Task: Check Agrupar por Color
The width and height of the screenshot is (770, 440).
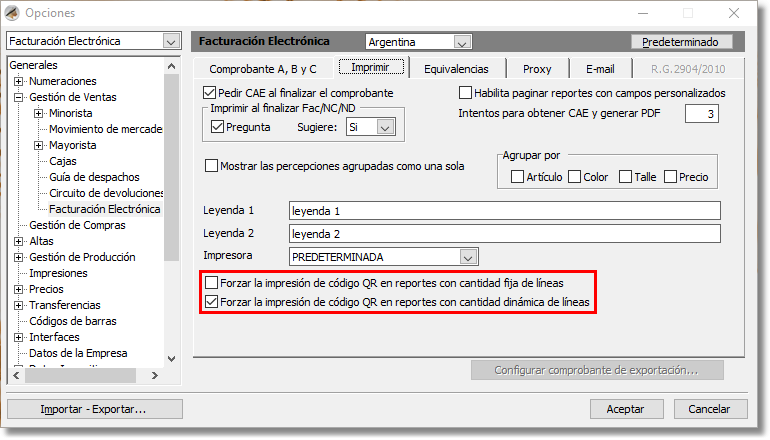Action: tap(574, 177)
